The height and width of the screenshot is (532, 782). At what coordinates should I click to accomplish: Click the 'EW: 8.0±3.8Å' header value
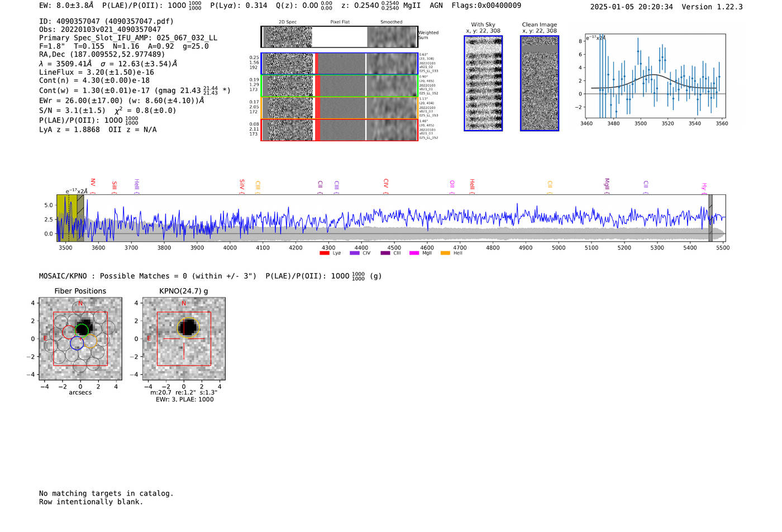pyautogui.click(x=66, y=6)
